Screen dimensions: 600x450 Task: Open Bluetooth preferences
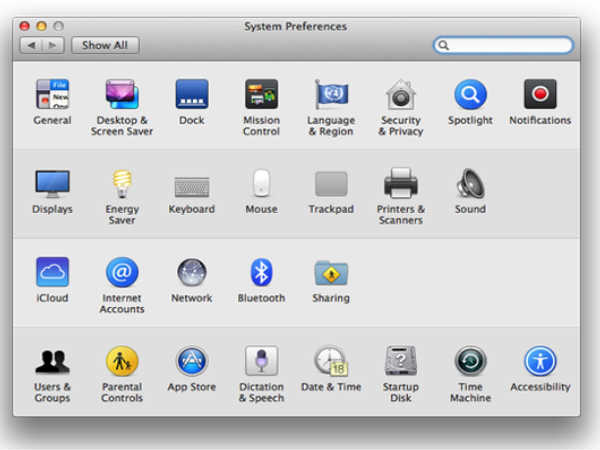click(261, 273)
